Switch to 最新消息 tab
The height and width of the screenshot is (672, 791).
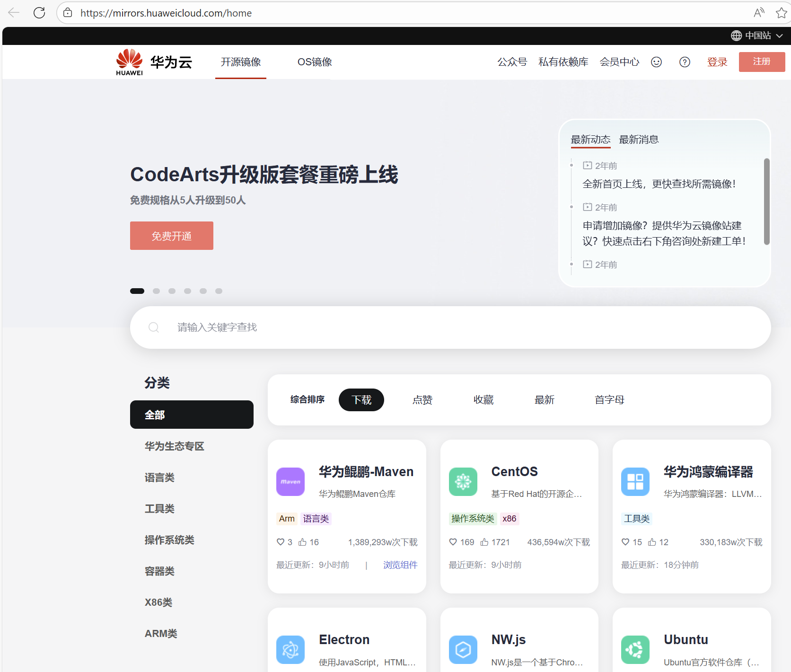639,140
